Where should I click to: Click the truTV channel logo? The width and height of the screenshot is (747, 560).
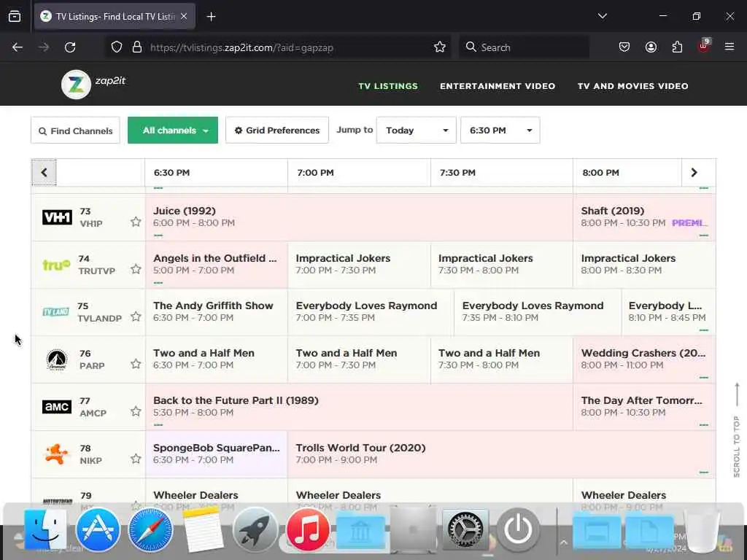56,264
